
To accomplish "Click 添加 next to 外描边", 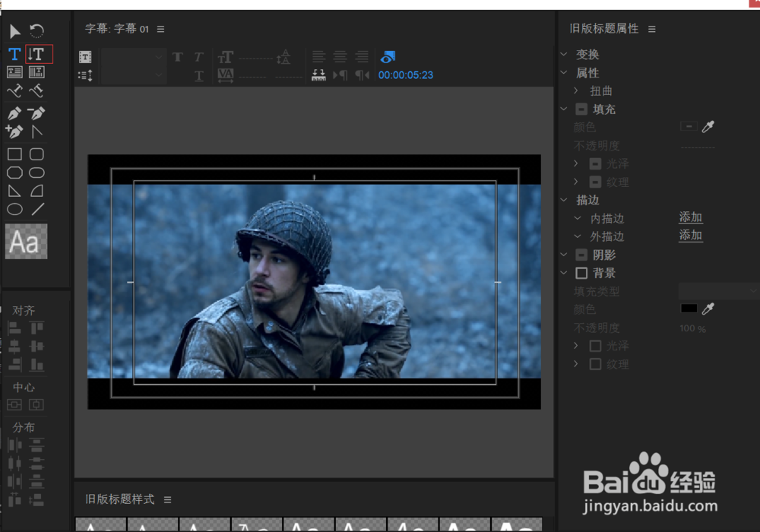I will (691, 236).
